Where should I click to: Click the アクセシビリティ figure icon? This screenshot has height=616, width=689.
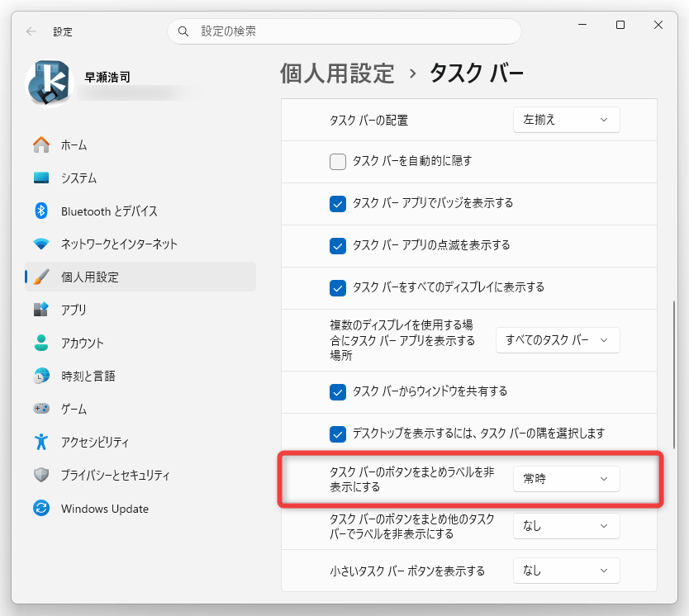pyautogui.click(x=41, y=442)
